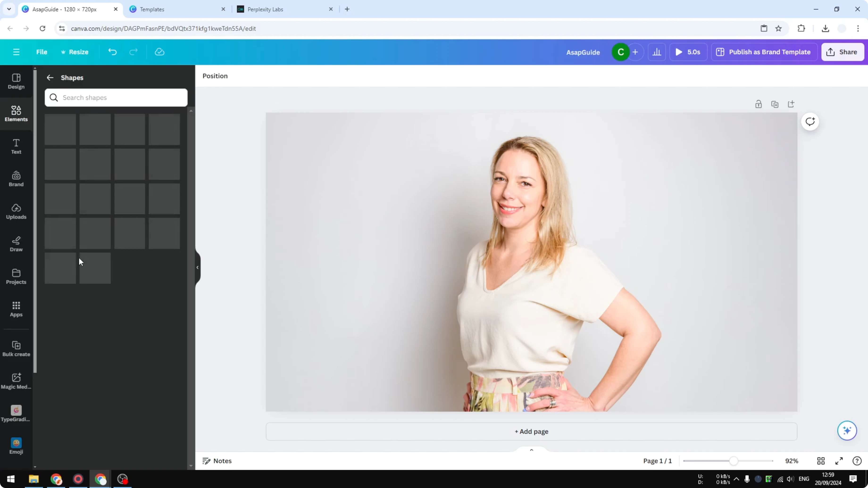This screenshot has height=488, width=868.
Task: Open the Notes panel
Action: point(217,461)
